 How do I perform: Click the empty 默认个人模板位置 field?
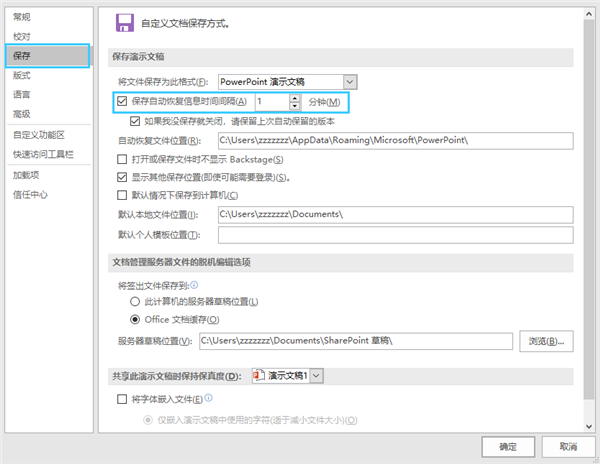396,235
